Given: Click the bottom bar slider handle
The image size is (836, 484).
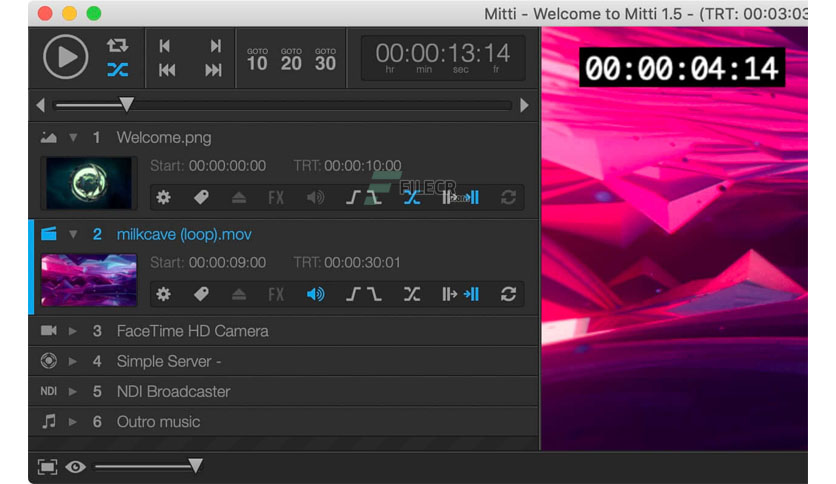Looking at the screenshot, I should 196,466.
